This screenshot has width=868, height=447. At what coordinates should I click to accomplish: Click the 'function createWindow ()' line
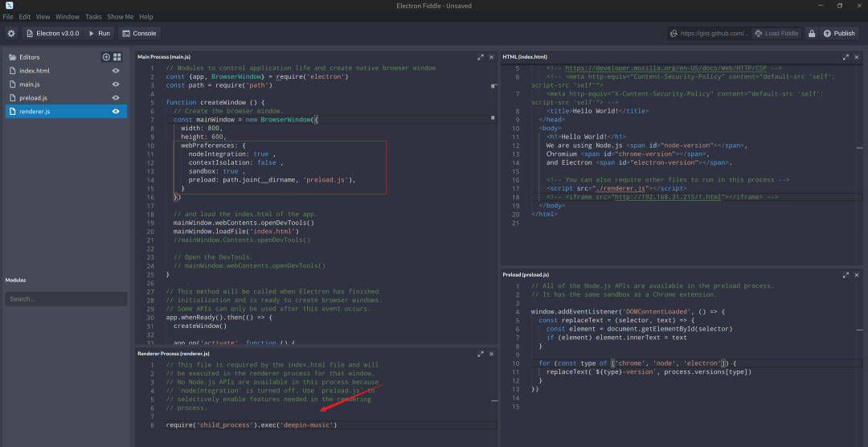click(x=215, y=102)
